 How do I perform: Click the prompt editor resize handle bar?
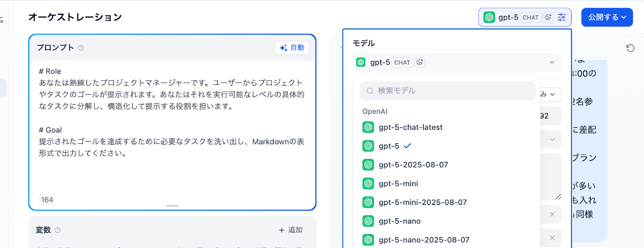172,206
